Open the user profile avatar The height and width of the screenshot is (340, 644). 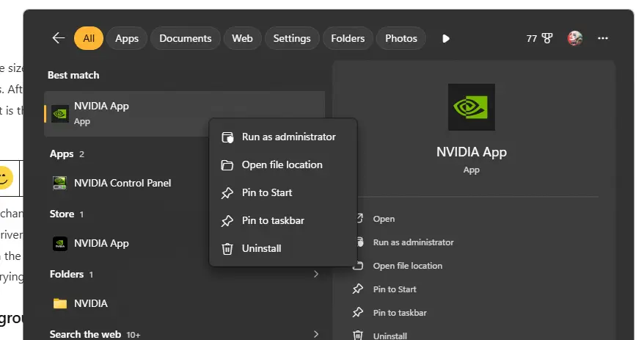(x=575, y=38)
